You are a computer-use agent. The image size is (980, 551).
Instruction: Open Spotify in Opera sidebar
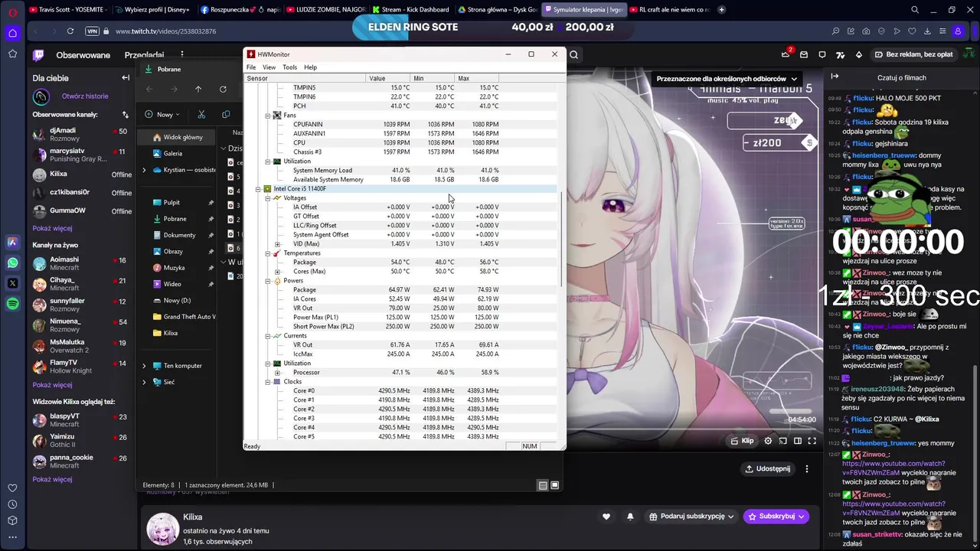(12, 304)
